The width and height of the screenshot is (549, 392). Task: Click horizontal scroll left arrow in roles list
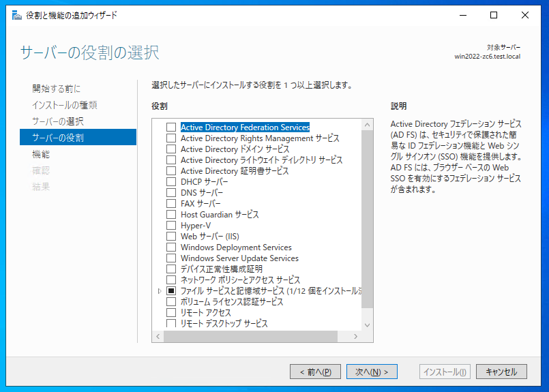[x=158, y=336]
